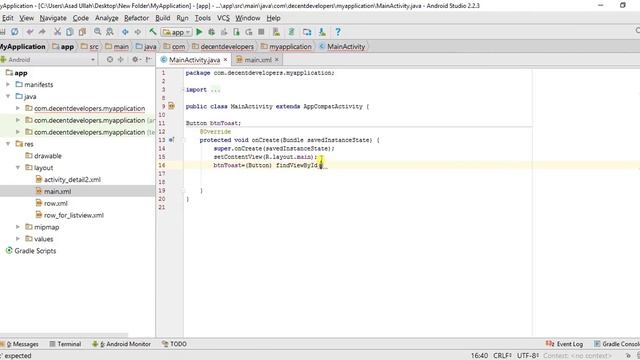
Task: Click the Replace icon beside Find
Action: pyautogui.click(x=110, y=32)
